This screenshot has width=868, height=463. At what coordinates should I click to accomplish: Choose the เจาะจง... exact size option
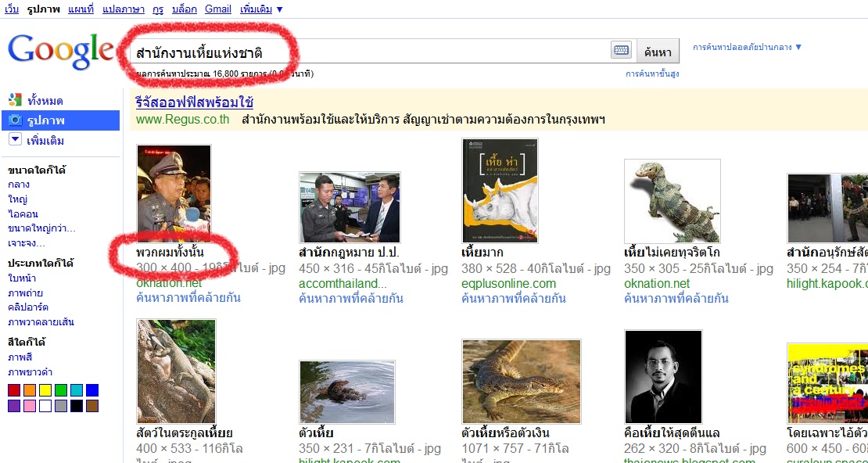27,242
